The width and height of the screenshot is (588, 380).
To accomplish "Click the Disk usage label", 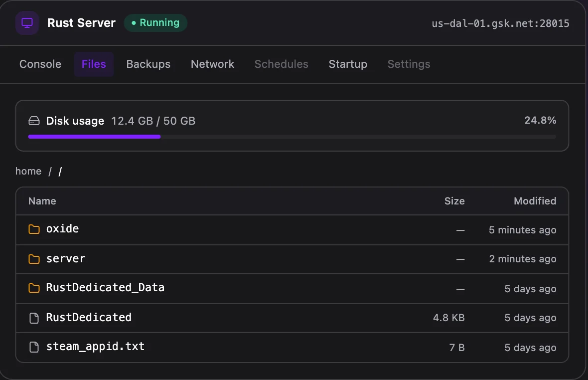I will pyautogui.click(x=75, y=121).
